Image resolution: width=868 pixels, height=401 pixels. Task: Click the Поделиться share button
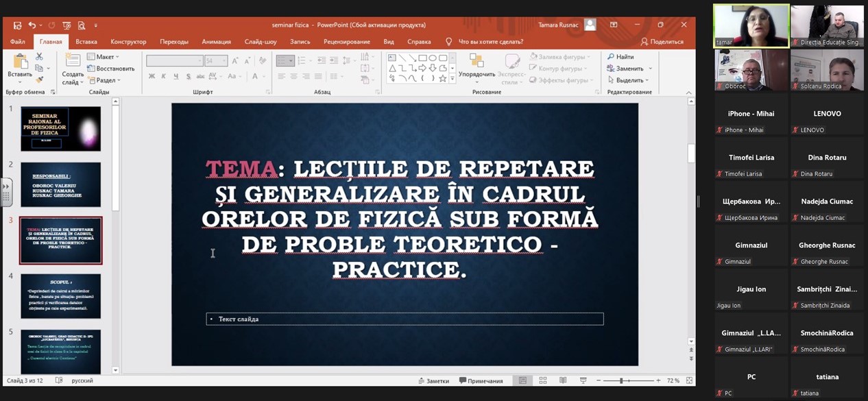(662, 42)
